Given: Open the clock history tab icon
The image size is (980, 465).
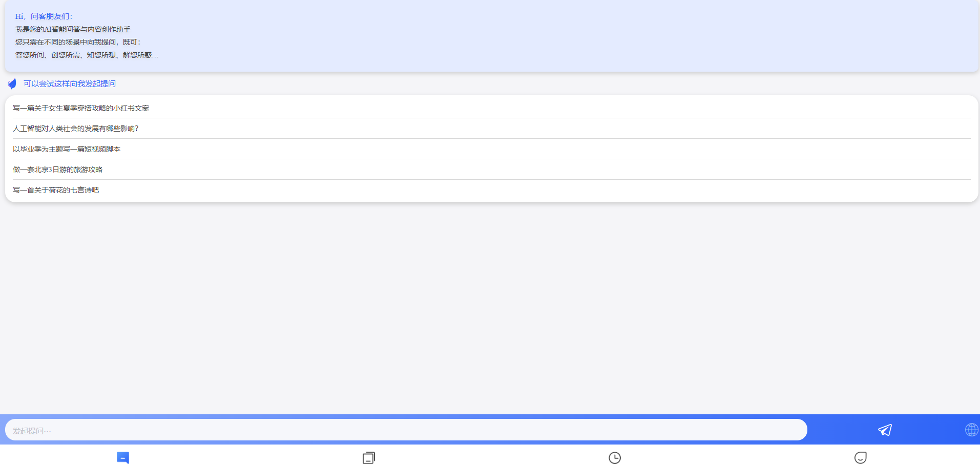Looking at the screenshot, I should (x=615, y=457).
